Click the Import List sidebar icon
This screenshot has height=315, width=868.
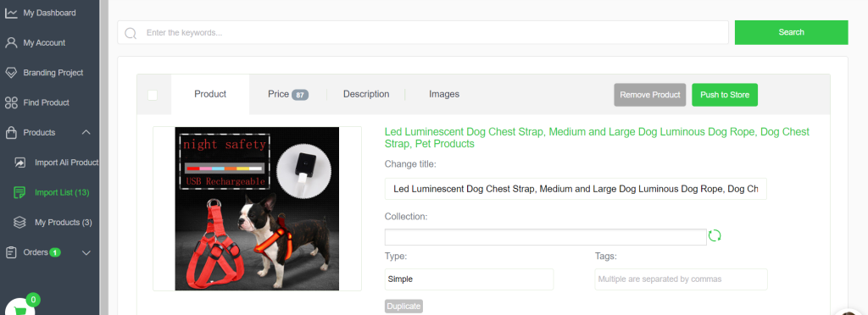(x=20, y=192)
